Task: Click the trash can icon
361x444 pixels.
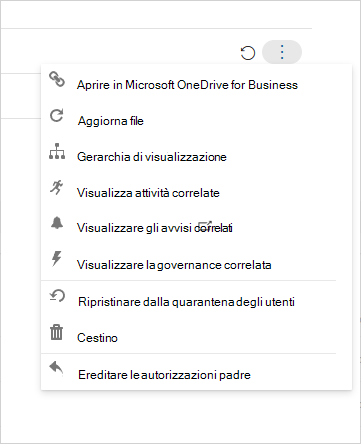Action: coord(56,332)
